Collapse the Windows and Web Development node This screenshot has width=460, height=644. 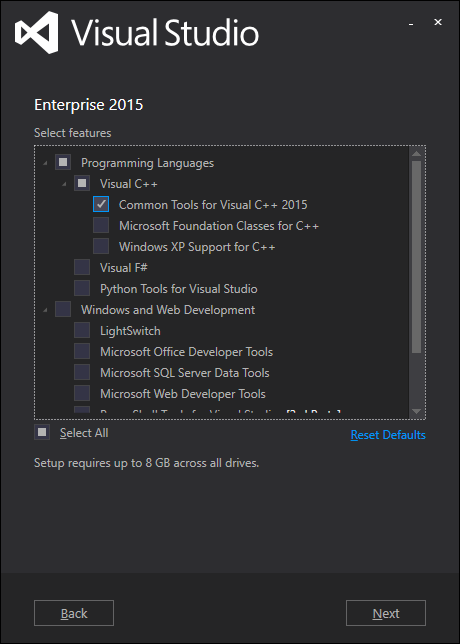pos(45,310)
